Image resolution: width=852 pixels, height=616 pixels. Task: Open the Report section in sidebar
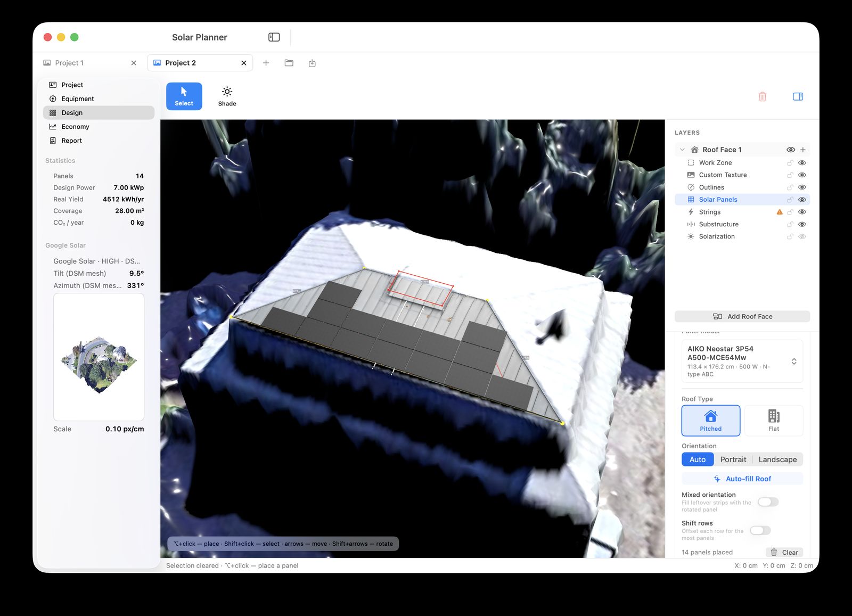tap(99, 141)
